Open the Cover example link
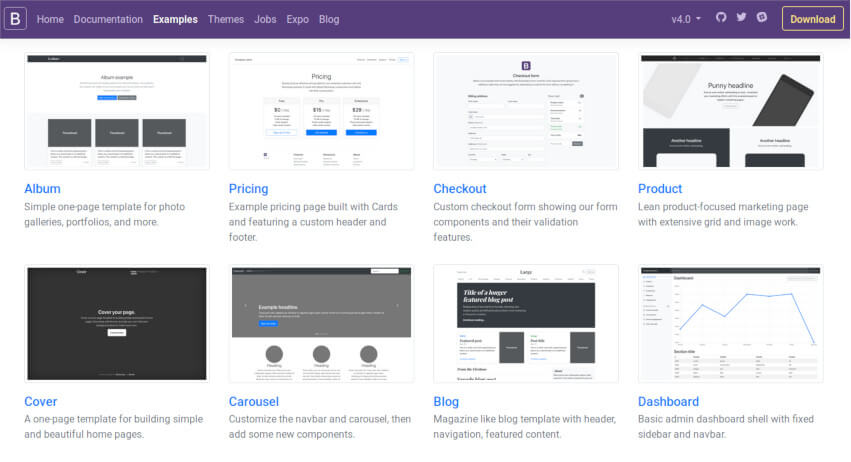 pos(41,402)
